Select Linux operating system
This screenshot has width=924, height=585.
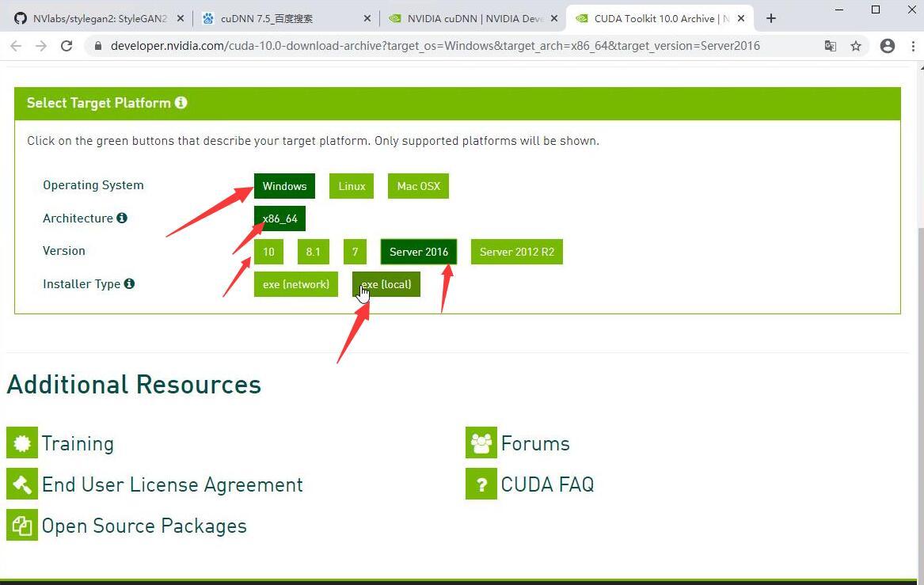(352, 186)
